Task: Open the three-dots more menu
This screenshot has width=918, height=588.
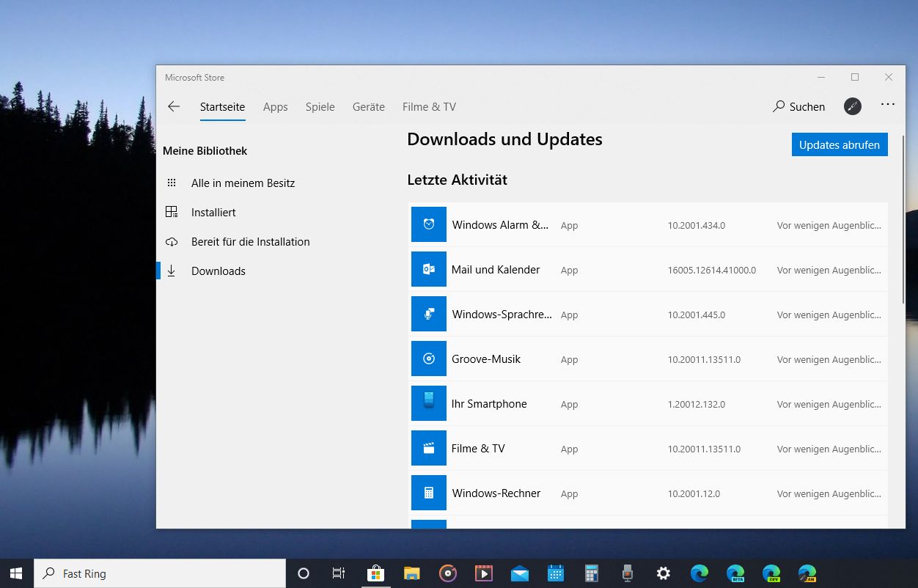Action: click(888, 105)
